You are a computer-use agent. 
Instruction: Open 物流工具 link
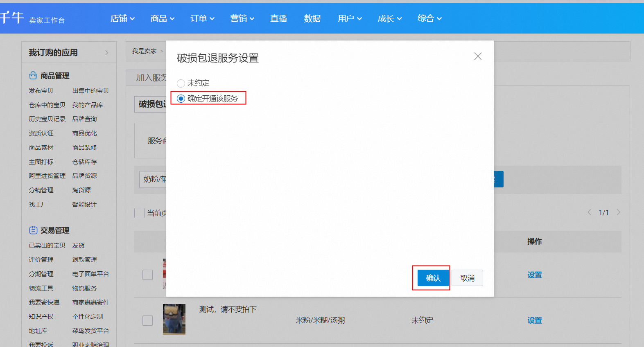pyautogui.click(x=41, y=288)
